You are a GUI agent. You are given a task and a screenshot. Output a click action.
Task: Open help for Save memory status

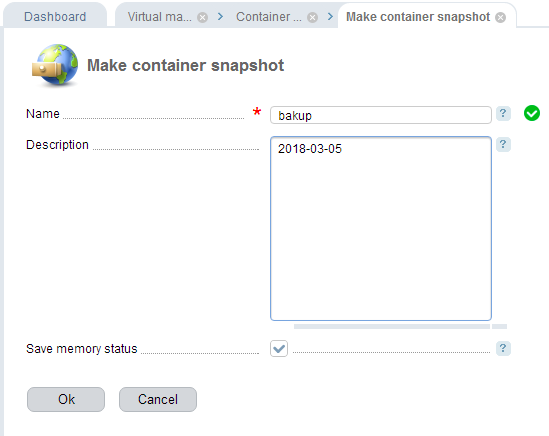[x=503, y=348]
